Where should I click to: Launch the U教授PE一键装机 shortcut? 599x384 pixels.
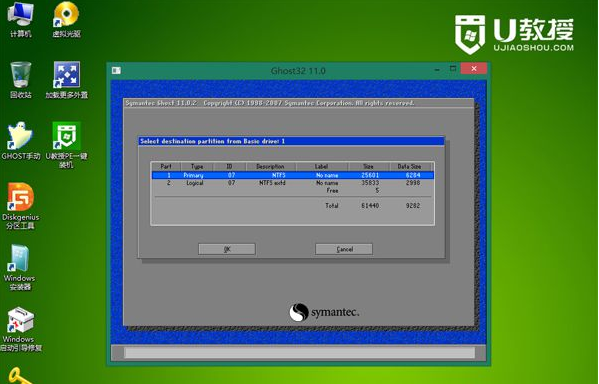coord(66,144)
